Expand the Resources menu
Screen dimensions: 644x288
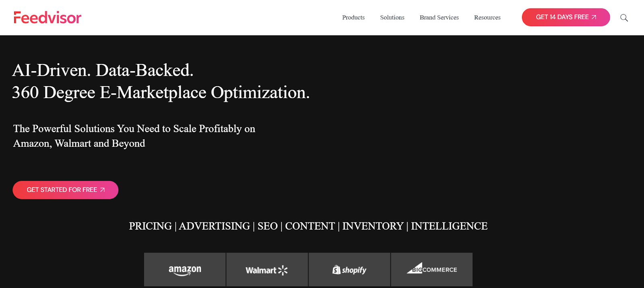click(487, 18)
